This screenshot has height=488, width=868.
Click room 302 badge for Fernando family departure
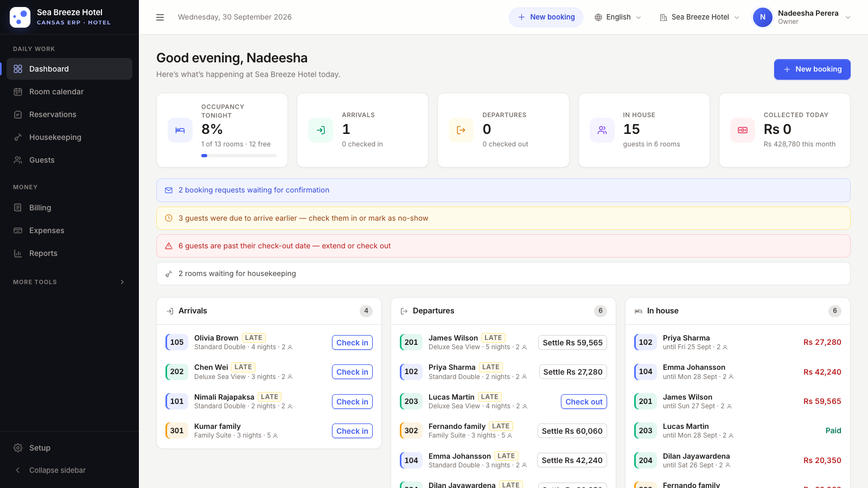pyautogui.click(x=411, y=431)
